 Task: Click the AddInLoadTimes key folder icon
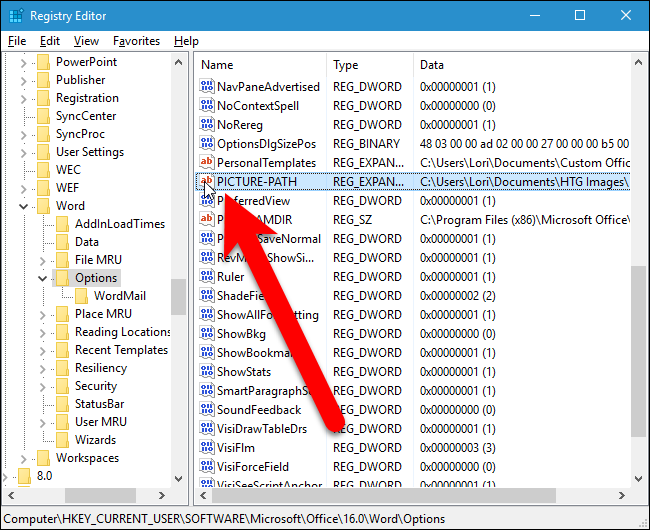click(x=63, y=224)
